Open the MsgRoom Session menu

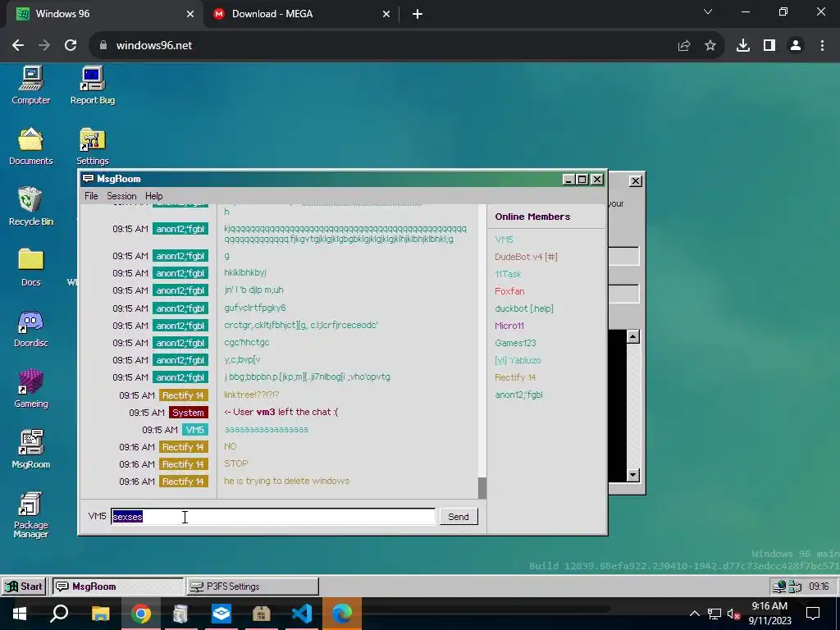coord(121,196)
